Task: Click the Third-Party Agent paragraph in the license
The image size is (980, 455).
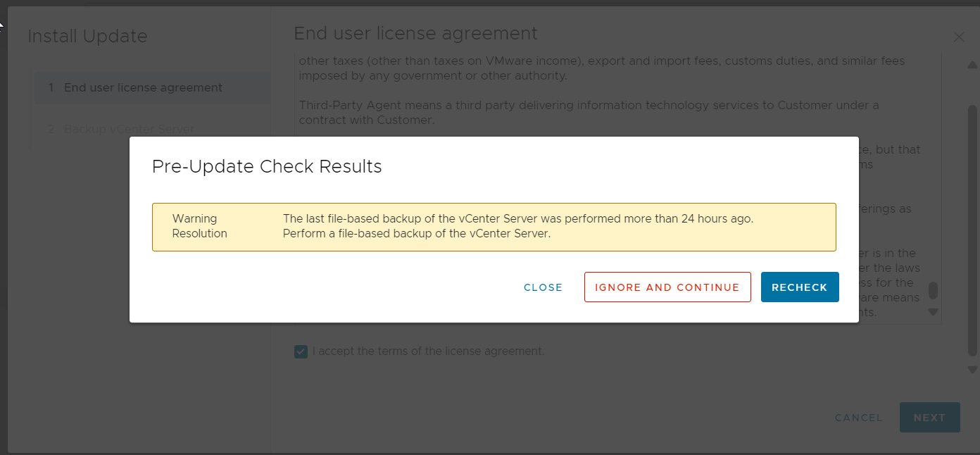Action: (x=589, y=113)
